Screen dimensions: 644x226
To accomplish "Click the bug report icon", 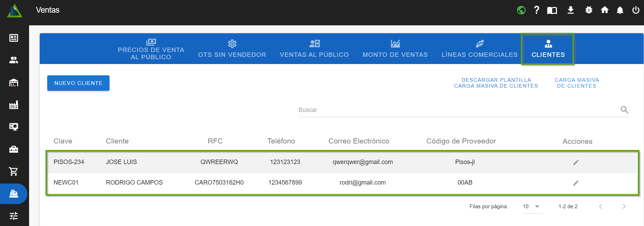I will pyautogui.click(x=589, y=10).
